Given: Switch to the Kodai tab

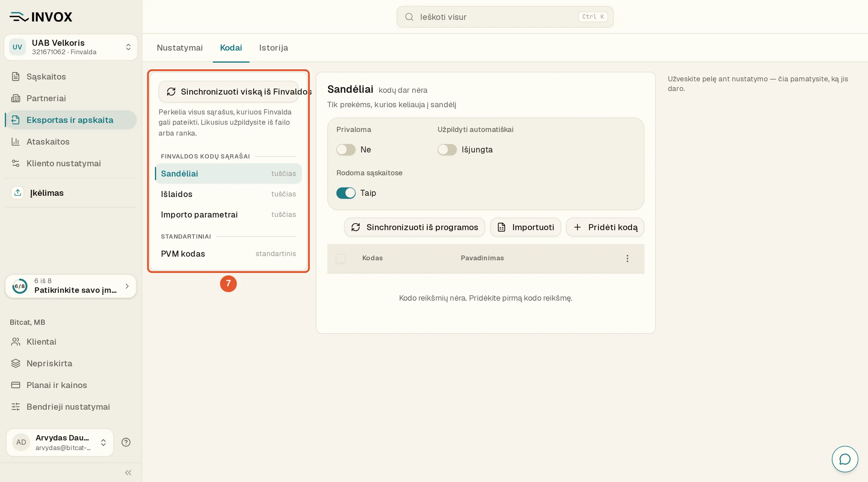Looking at the screenshot, I should [231, 48].
